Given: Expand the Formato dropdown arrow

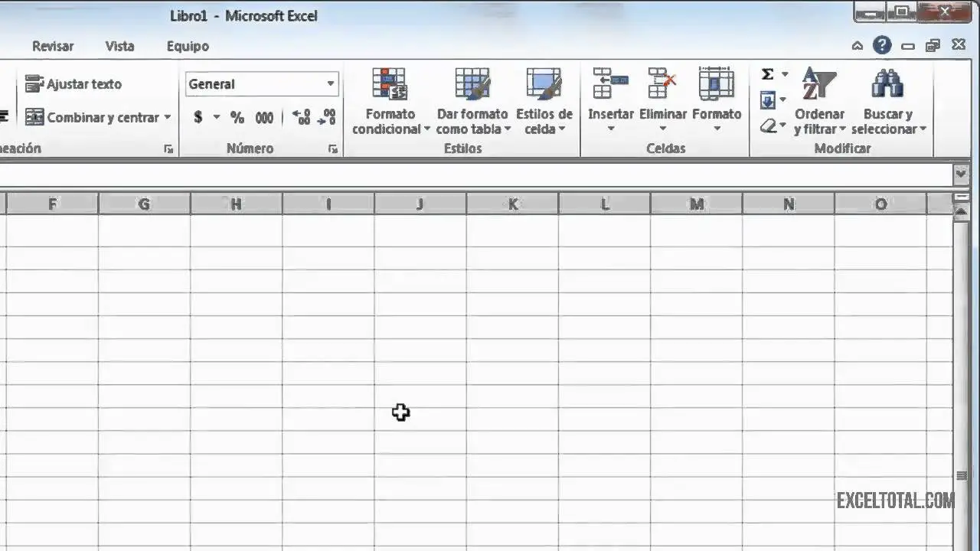Looking at the screenshot, I should click(717, 129).
